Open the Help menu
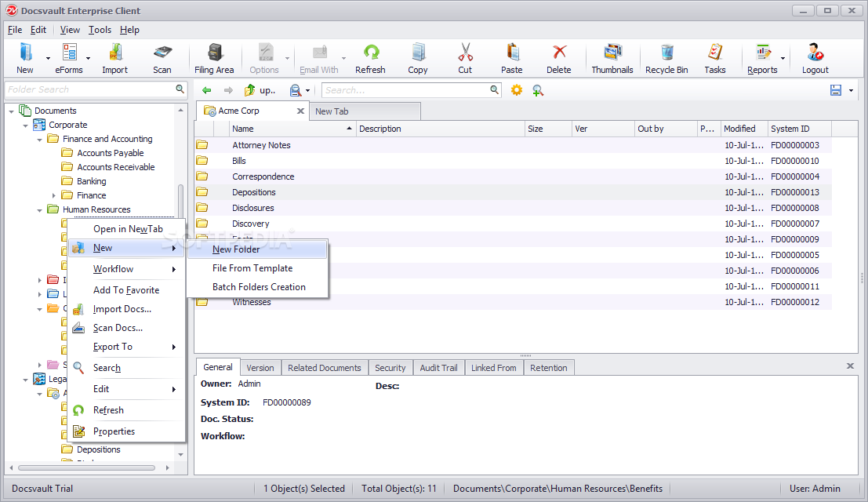Viewport: 868px width, 502px height. coord(129,30)
